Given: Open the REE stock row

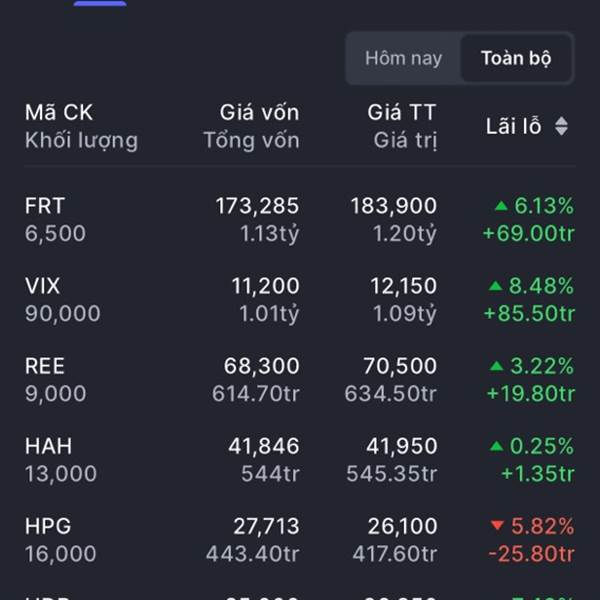Looking at the screenshot, I should (300, 379).
